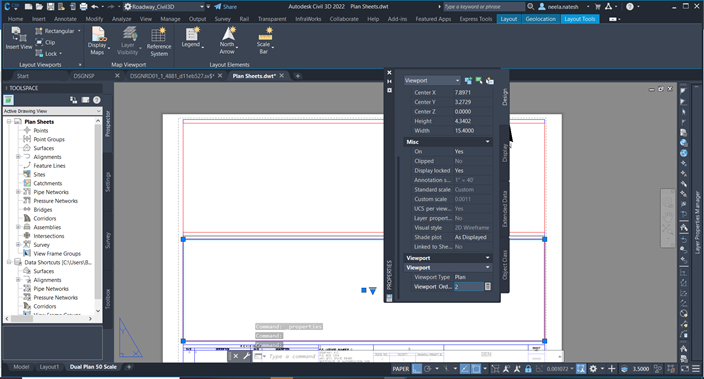Click the workspace switching gear icon
This screenshot has height=379, width=704.
coord(593,369)
